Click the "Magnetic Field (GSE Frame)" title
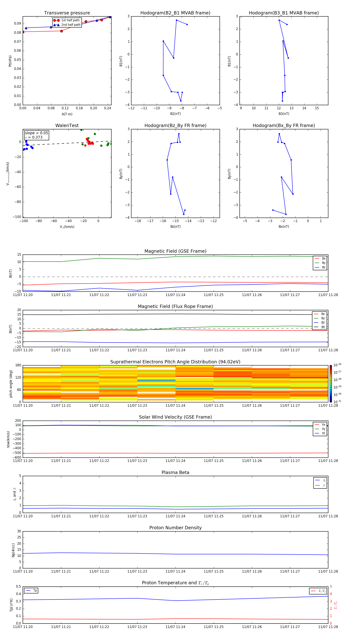Screen dimensions: 351x644 [x=175, y=251]
